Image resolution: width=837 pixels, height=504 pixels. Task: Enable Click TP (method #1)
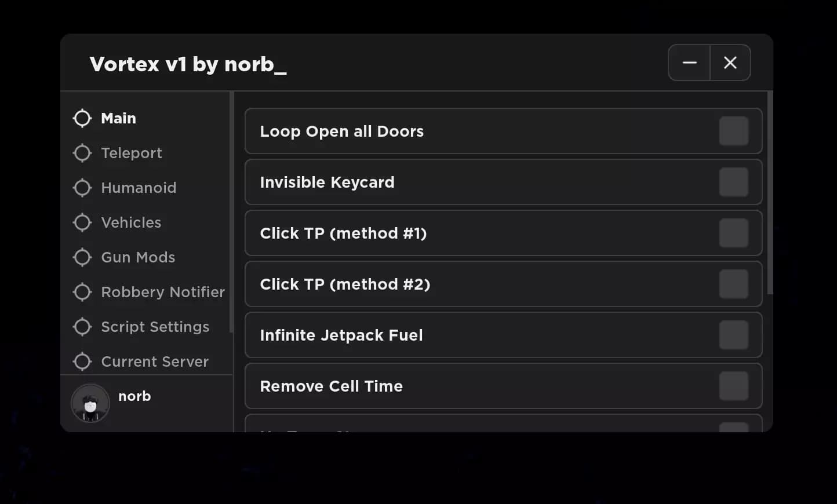(733, 233)
